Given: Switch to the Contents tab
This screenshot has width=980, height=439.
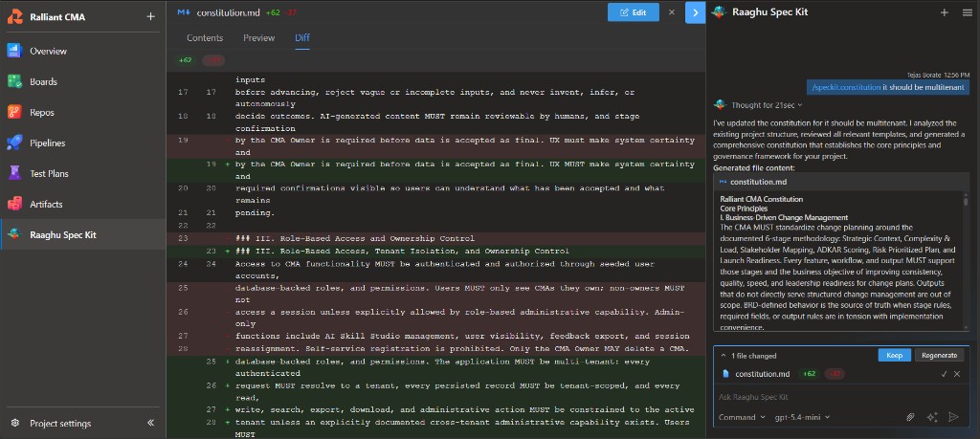Looking at the screenshot, I should point(205,38).
